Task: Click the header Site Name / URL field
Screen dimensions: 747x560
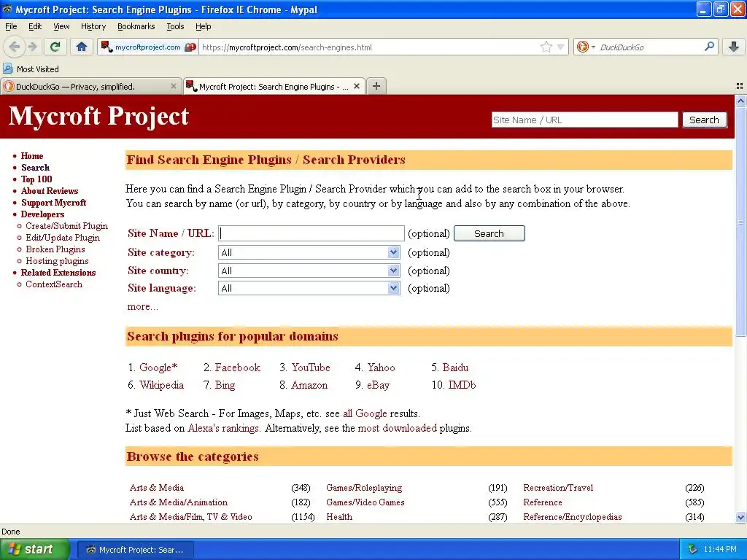Action: point(584,120)
